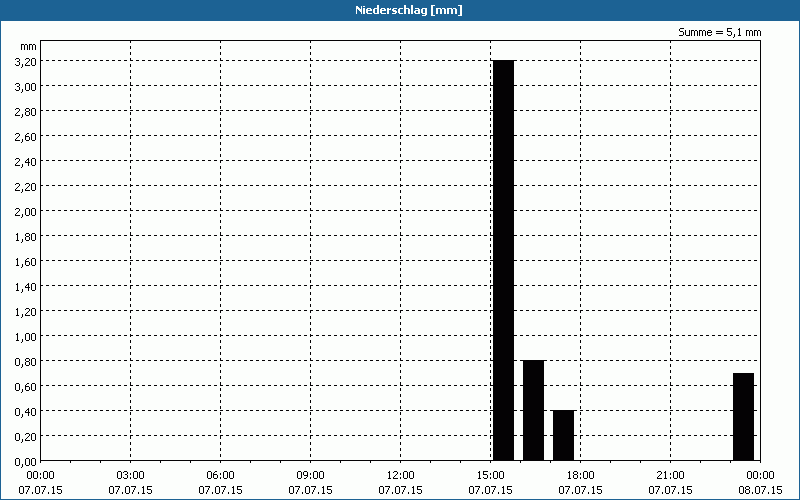Screen dimensions: 800x500
Task: Click the 2,80 y-axis value
Action: (26, 111)
